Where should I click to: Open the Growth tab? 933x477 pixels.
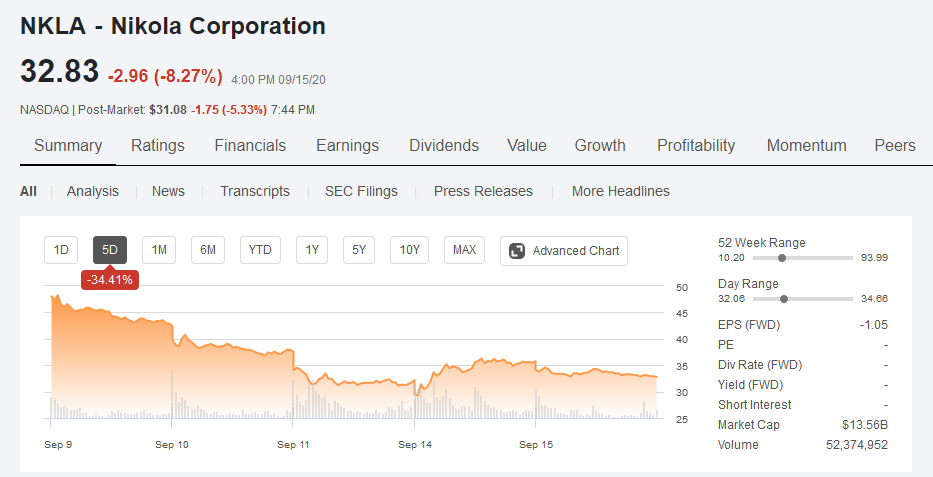(600, 146)
